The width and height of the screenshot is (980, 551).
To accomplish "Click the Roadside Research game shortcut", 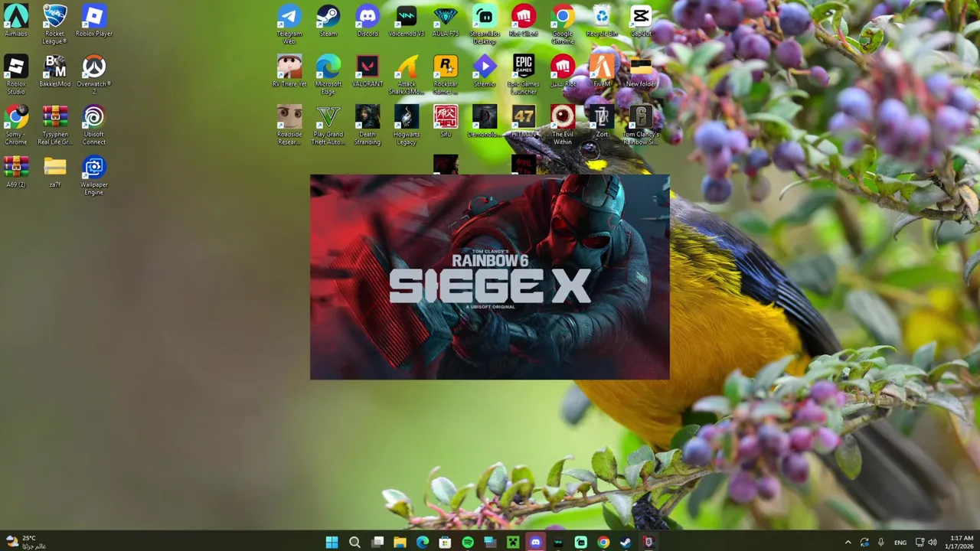I will click(289, 125).
